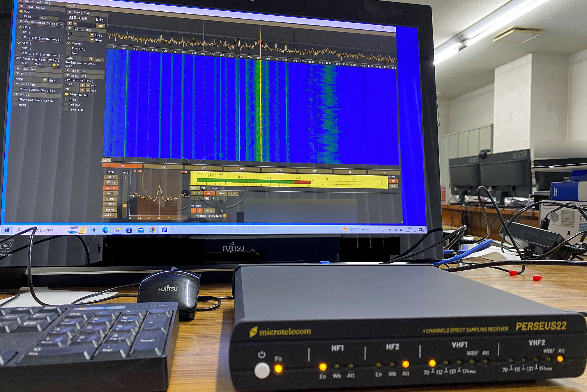The width and height of the screenshot is (587, 392).
Task: Open the tuning Step dropdown
Action: point(92,40)
